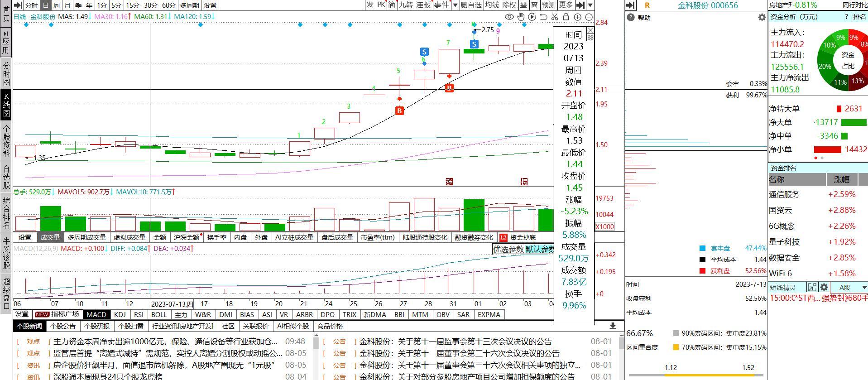Click the red B buy marker below candle 5
868x380 pixels.
tap(399, 111)
